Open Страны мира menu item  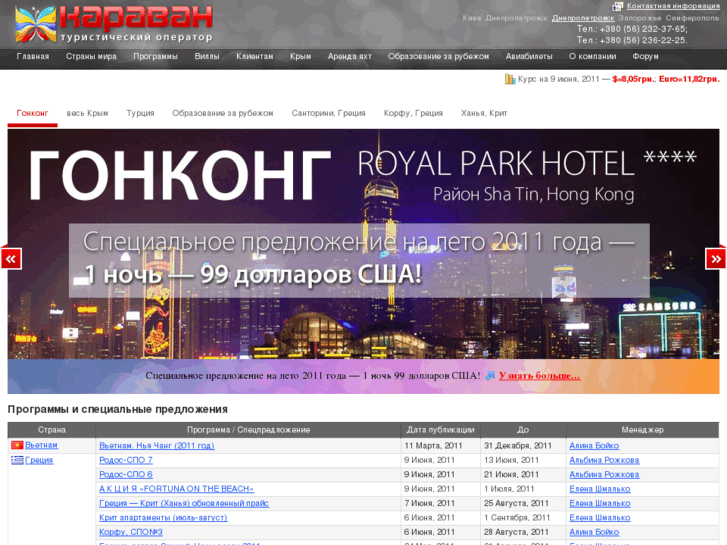click(x=91, y=56)
